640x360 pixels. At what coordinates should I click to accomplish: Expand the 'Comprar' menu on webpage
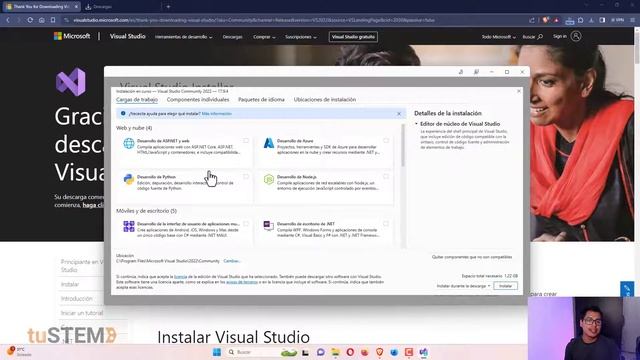point(264,37)
